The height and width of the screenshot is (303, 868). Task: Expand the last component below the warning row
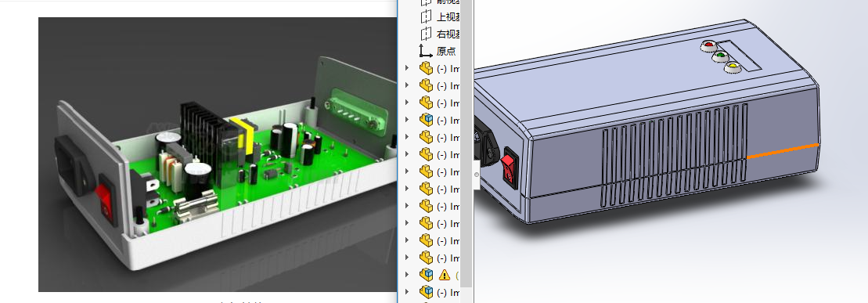(408, 292)
